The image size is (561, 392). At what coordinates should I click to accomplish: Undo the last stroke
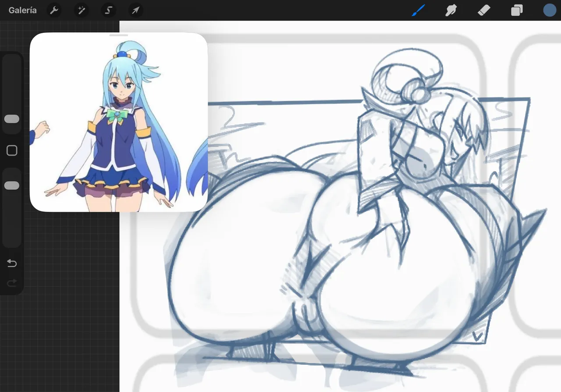tap(12, 263)
